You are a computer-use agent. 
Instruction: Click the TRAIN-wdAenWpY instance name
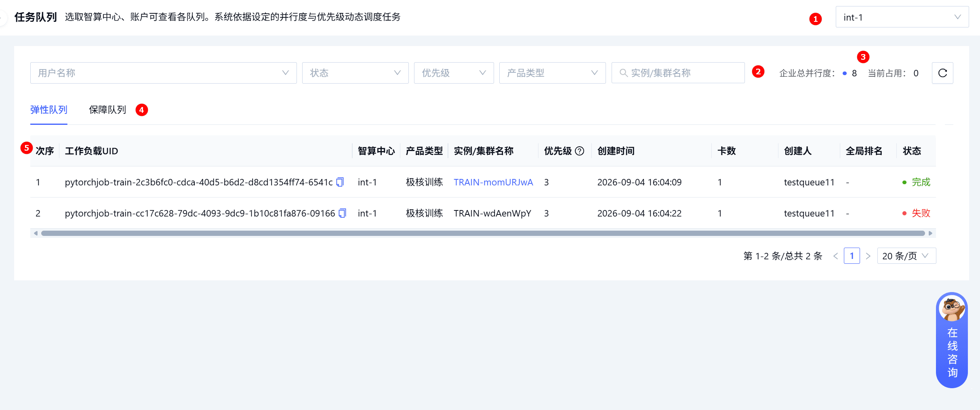[492, 213]
